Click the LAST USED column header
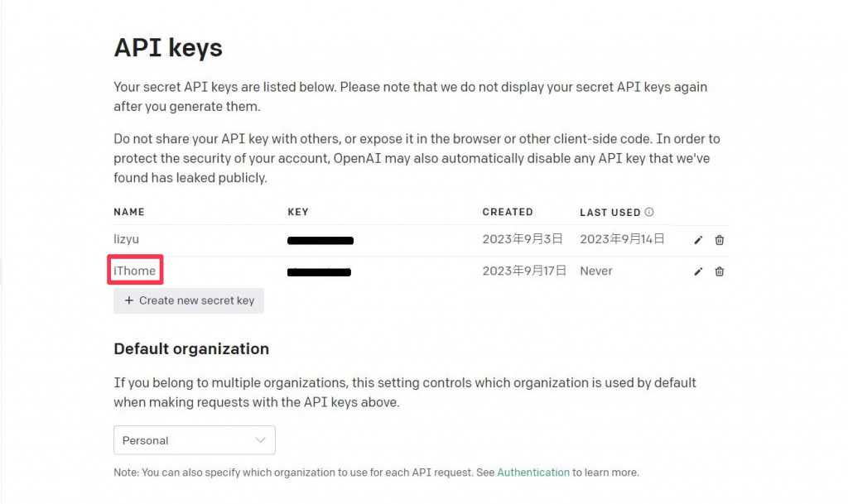This screenshot has width=848, height=504. pyautogui.click(x=610, y=213)
